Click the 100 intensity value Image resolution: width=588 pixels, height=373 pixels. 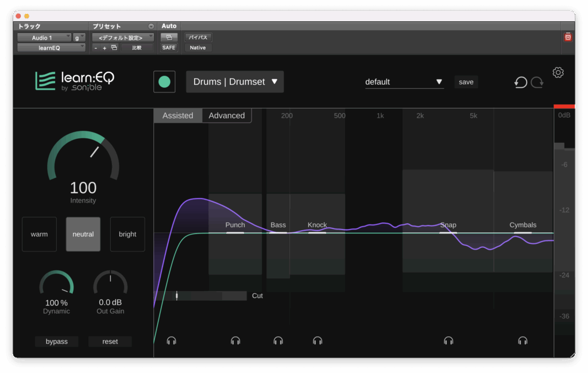coord(83,188)
